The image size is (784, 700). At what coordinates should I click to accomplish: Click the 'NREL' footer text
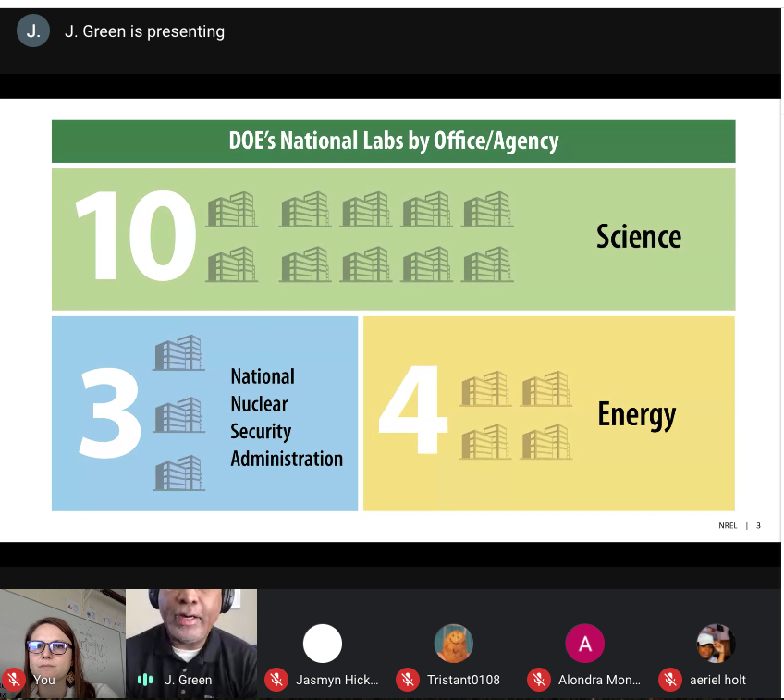coord(728,525)
